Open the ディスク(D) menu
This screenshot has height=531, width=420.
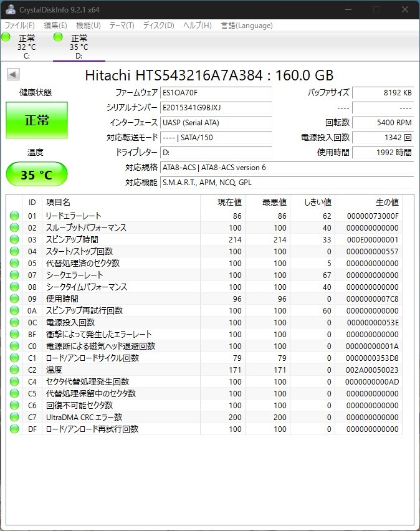coord(158,26)
